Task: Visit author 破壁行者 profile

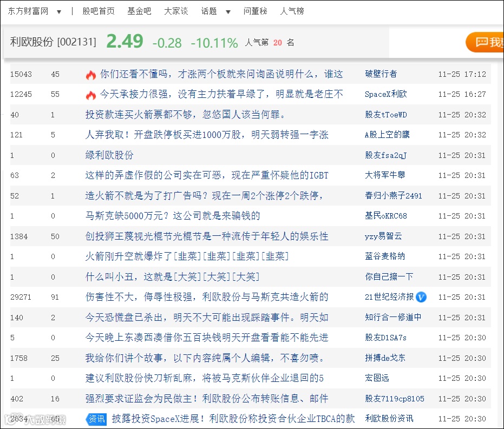Action: pyautogui.click(x=381, y=74)
